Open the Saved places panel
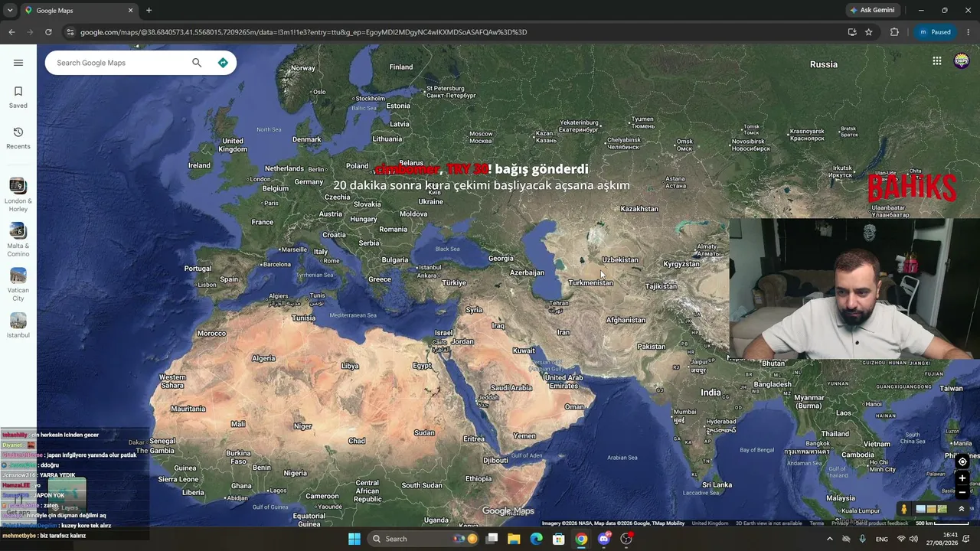The height and width of the screenshot is (551, 980). pos(18,97)
